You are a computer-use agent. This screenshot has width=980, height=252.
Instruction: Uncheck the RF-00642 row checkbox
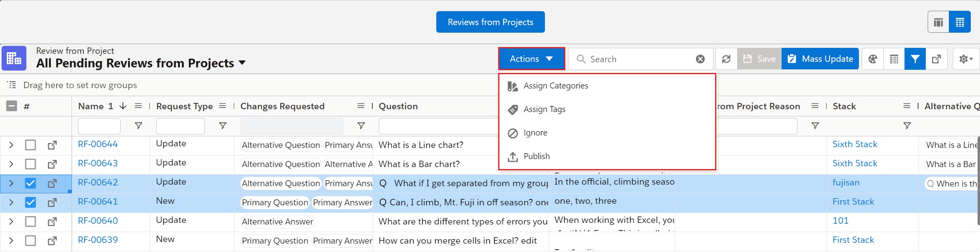pyautogui.click(x=30, y=183)
